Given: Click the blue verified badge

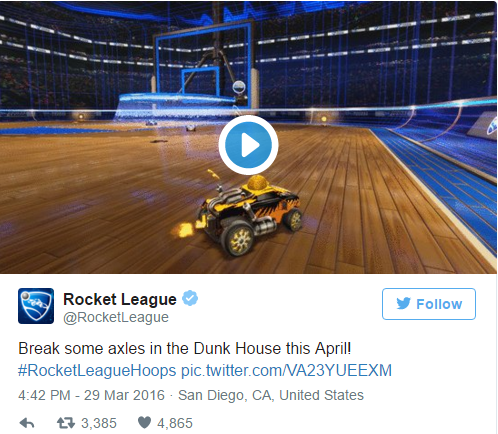Looking at the screenshot, I should [190, 298].
